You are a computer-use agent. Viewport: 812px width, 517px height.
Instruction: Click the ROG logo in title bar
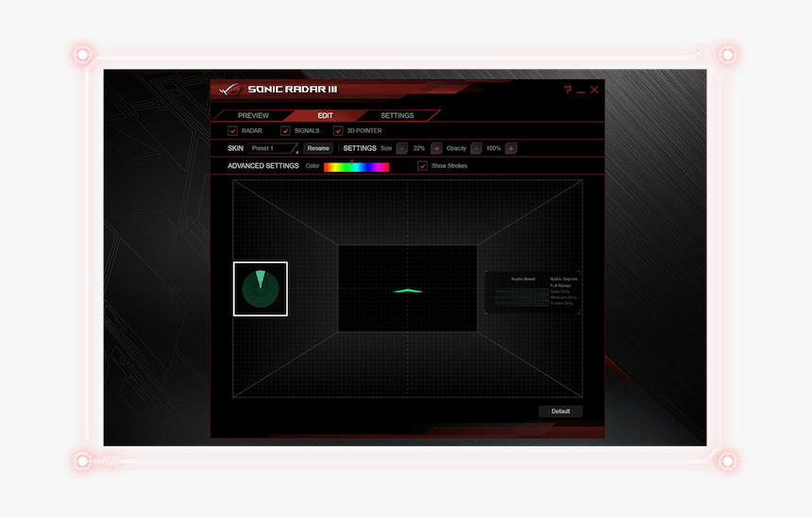click(x=229, y=90)
